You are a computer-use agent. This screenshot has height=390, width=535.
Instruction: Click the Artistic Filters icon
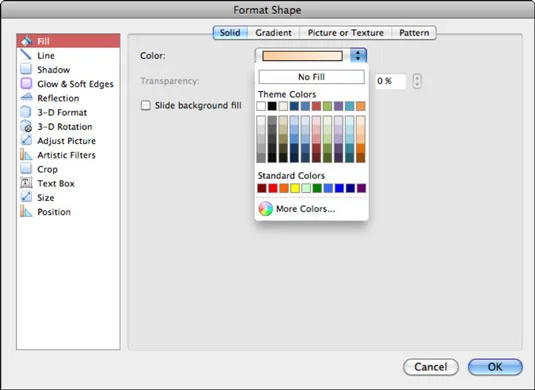[26, 155]
